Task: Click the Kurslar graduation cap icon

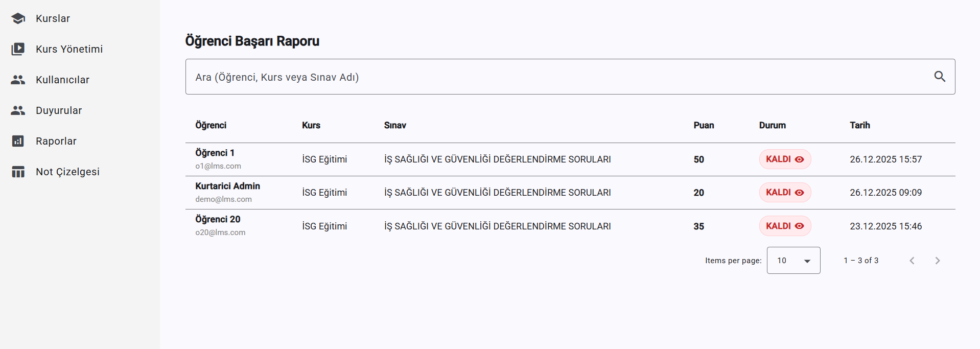Action: 18,18
